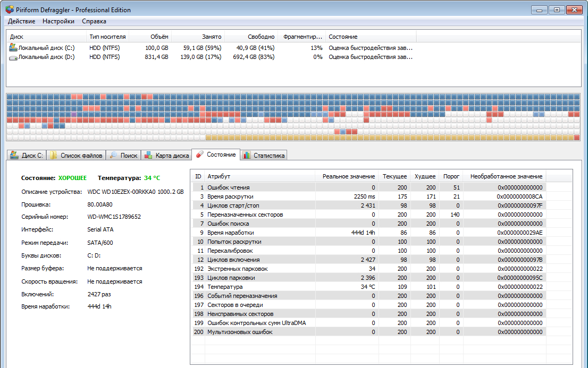The height and width of the screenshot is (368, 588).
Task: Click the magnifier icon on Поиск tab
Action: tap(113, 155)
